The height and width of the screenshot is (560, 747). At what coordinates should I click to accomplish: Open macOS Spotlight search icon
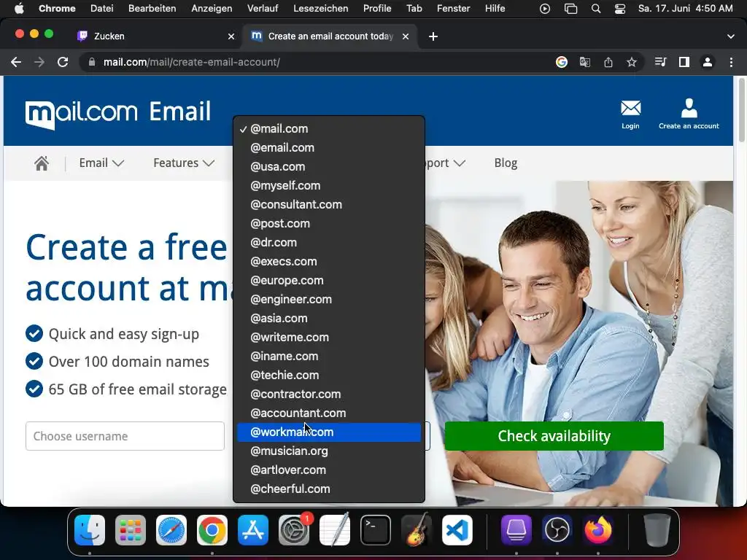[595, 9]
